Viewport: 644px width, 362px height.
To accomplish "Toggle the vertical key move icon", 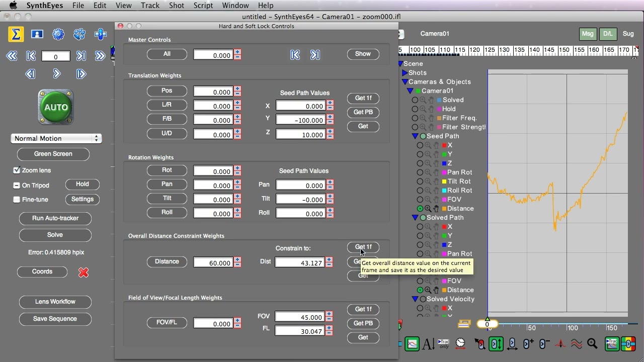I will [496, 344].
